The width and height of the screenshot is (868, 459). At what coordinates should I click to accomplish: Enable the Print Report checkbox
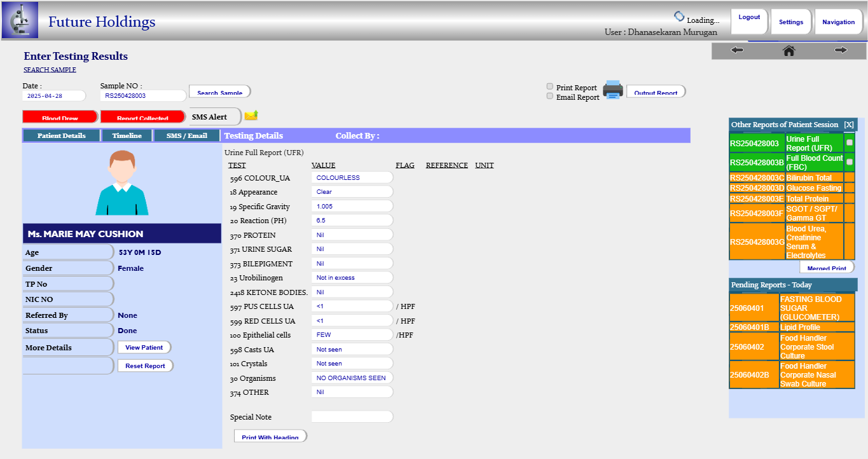point(550,86)
